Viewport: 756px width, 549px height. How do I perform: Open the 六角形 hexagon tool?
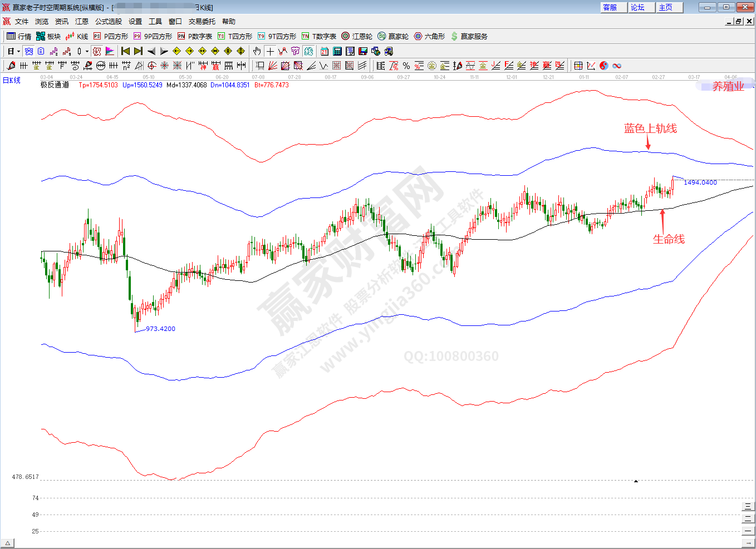pos(429,36)
